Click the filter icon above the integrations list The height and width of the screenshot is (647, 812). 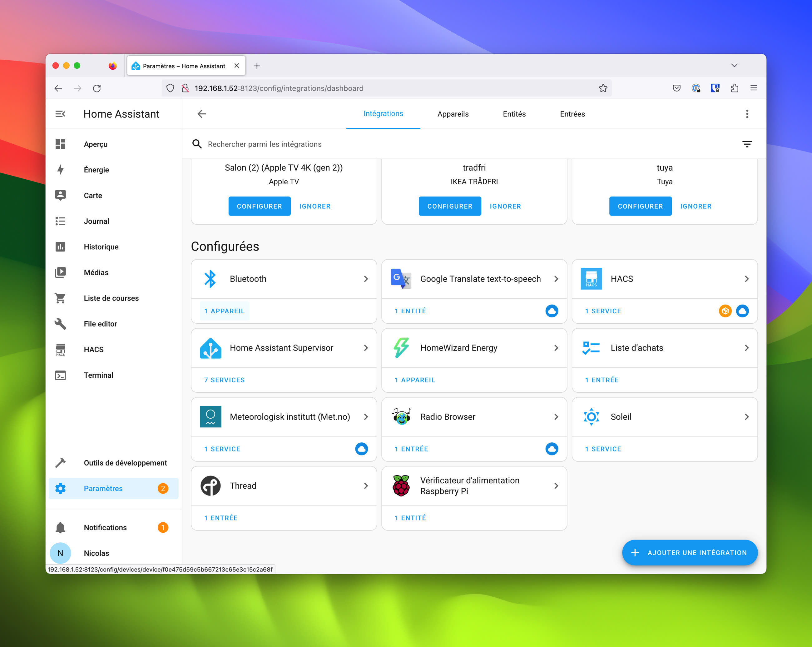(747, 144)
